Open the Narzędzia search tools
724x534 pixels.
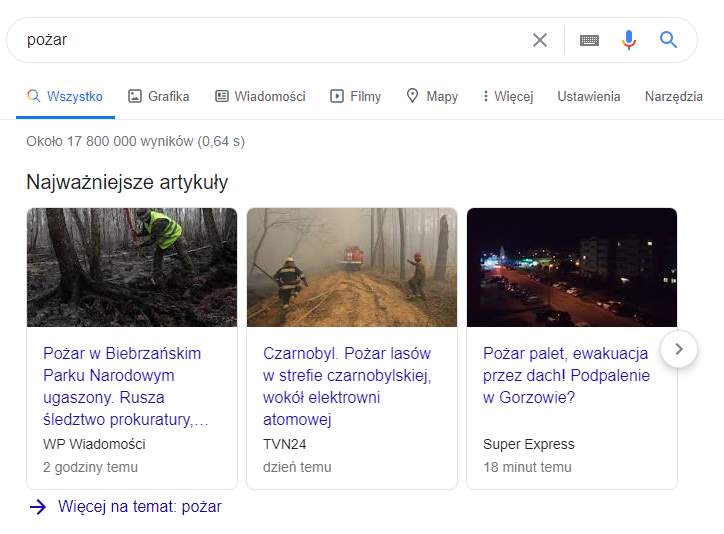pos(673,97)
